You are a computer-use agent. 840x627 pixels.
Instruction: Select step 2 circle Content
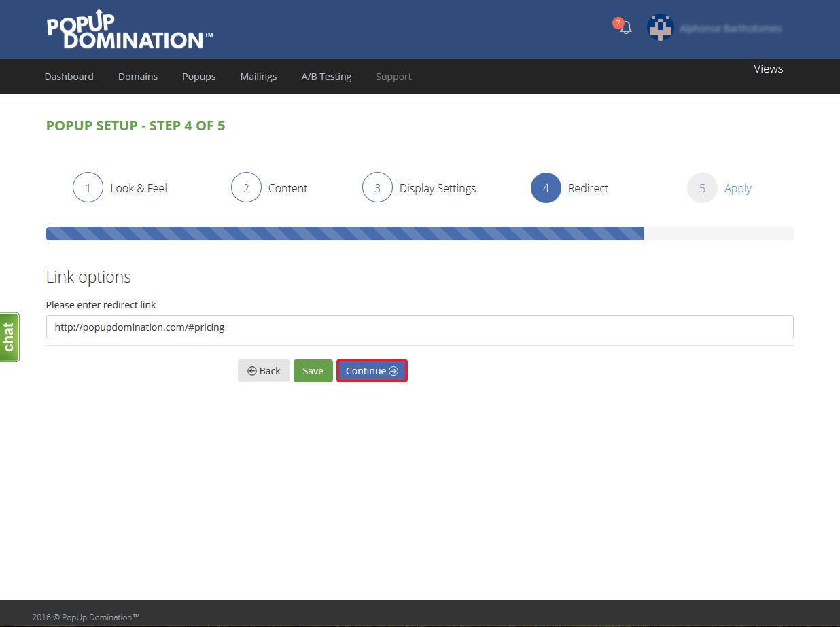tap(246, 188)
